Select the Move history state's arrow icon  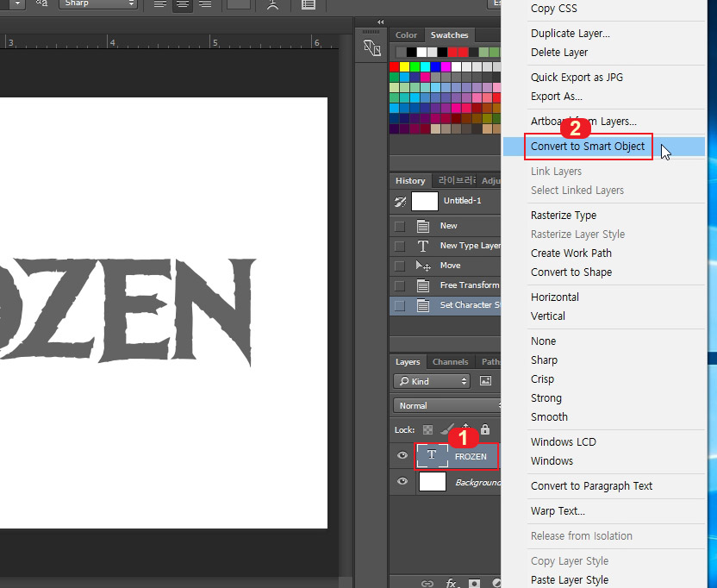click(x=423, y=266)
